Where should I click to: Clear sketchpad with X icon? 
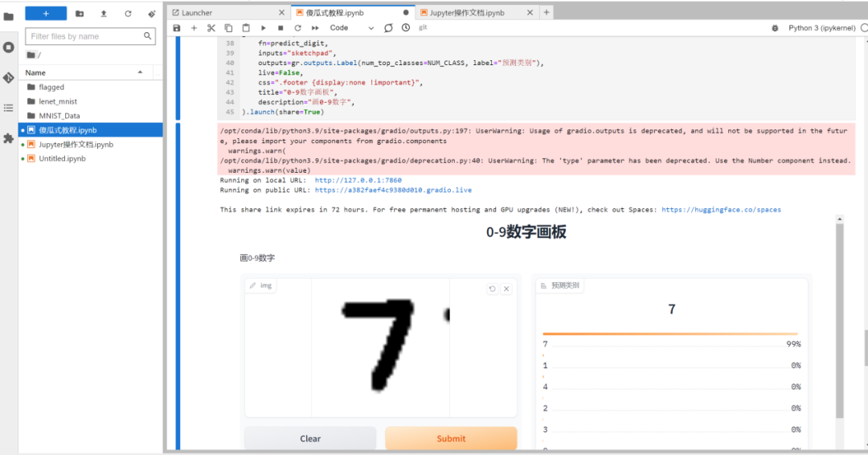506,289
